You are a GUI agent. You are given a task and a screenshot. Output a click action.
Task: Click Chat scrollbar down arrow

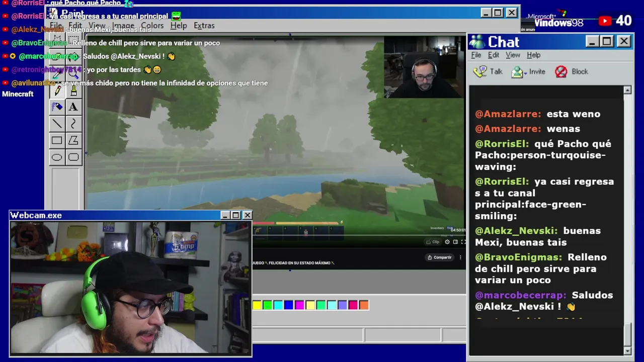pos(627,350)
